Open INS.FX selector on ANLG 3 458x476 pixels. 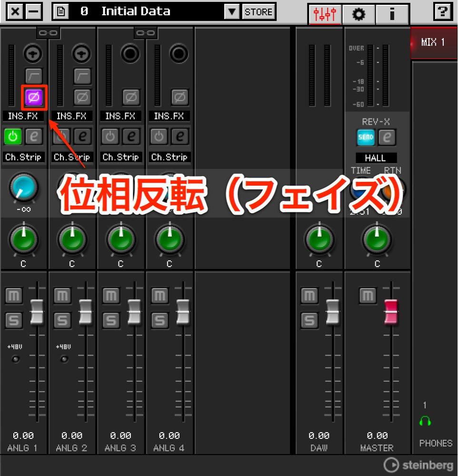[120, 116]
